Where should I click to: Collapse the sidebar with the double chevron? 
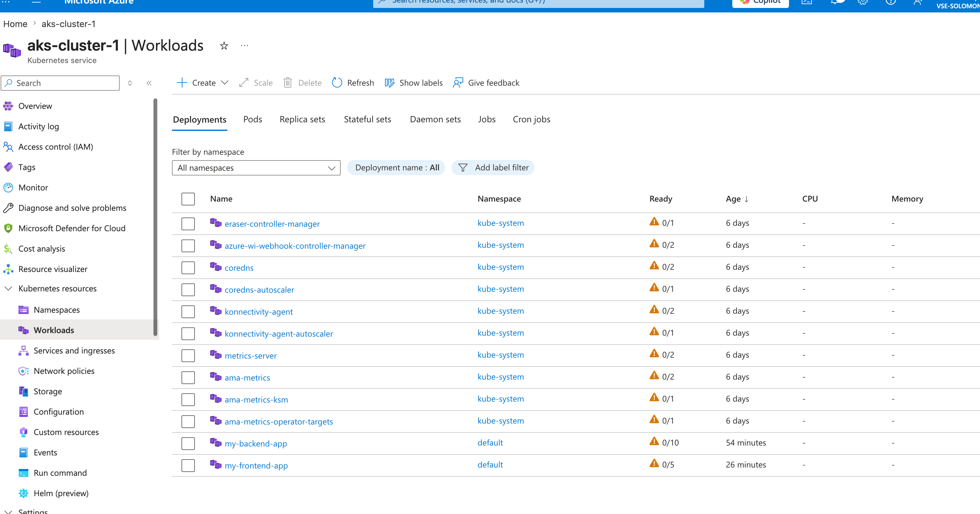(x=149, y=83)
